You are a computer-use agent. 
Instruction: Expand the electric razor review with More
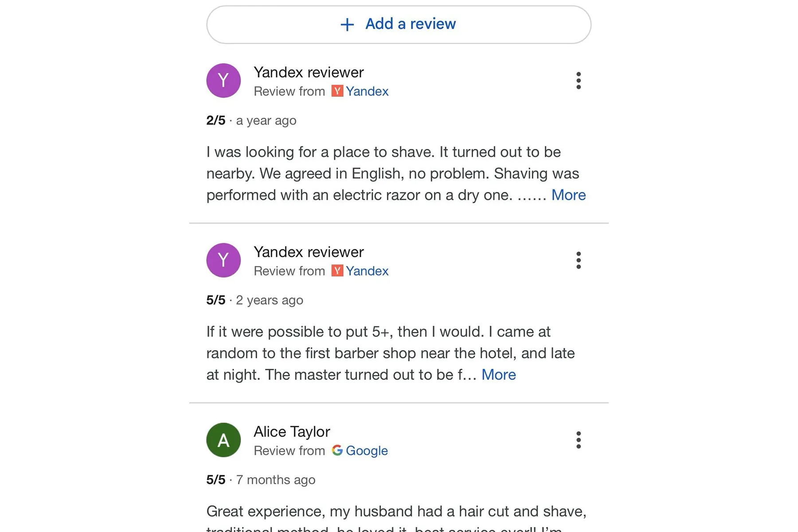[568, 195]
